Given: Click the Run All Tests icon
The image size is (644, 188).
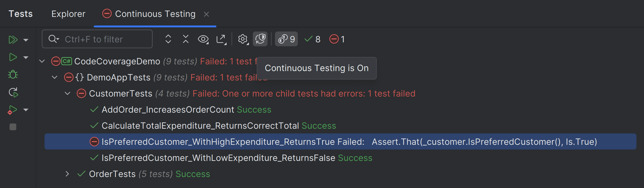Looking at the screenshot, I should point(13,40).
